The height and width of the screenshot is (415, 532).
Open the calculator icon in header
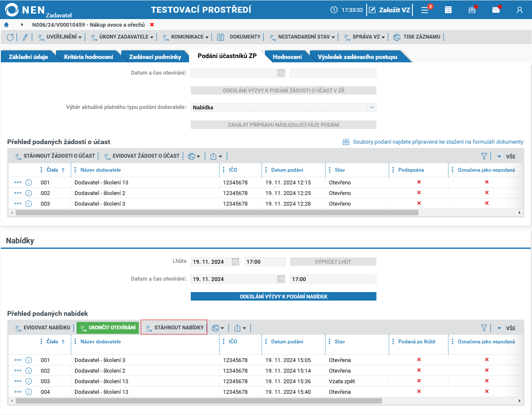coord(448,10)
